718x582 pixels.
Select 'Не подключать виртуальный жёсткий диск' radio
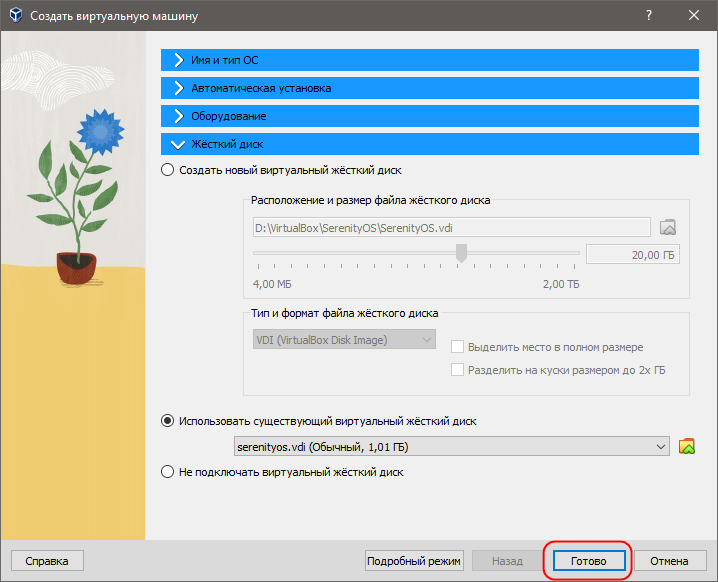pos(168,472)
